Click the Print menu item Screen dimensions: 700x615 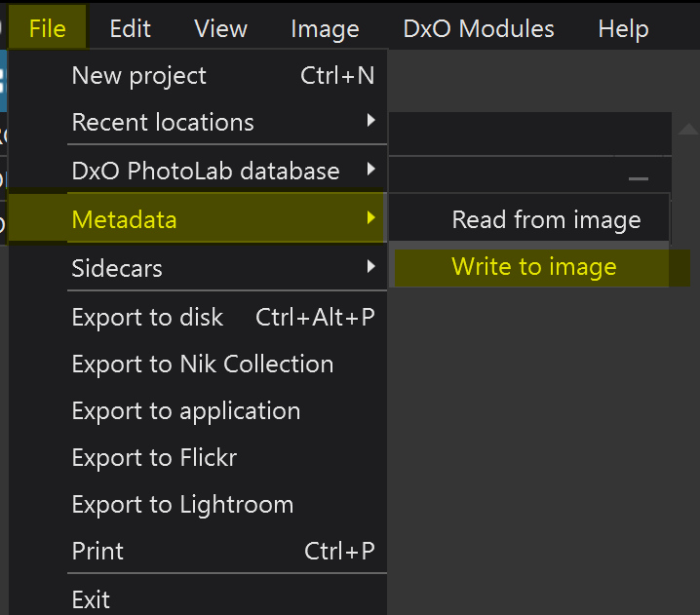(97, 551)
